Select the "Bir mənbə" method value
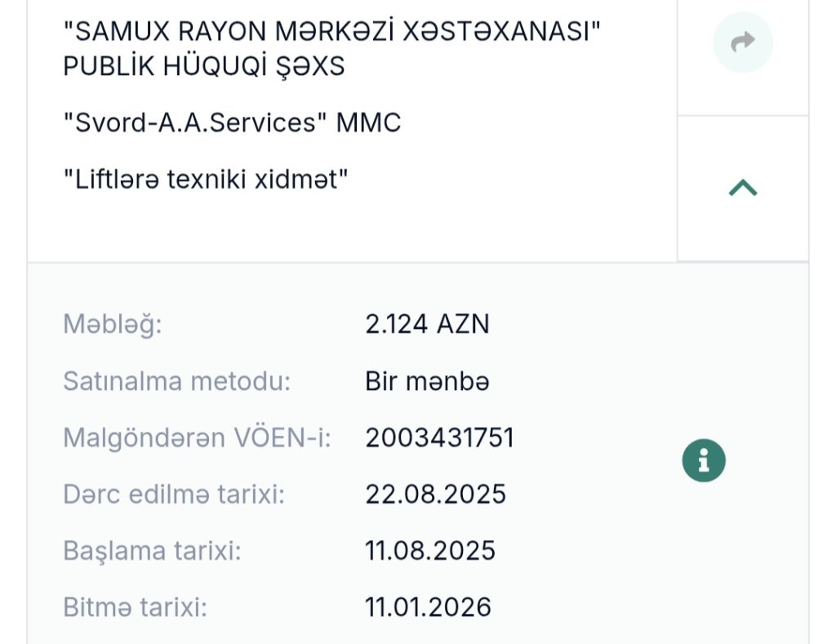The height and width of the screenshot is (644, 836). 427,381
